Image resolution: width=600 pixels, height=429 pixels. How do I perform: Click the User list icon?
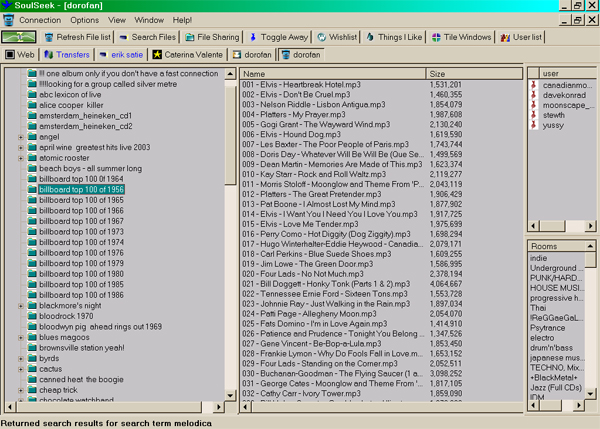pyautogui.click(x=505, y=37)
